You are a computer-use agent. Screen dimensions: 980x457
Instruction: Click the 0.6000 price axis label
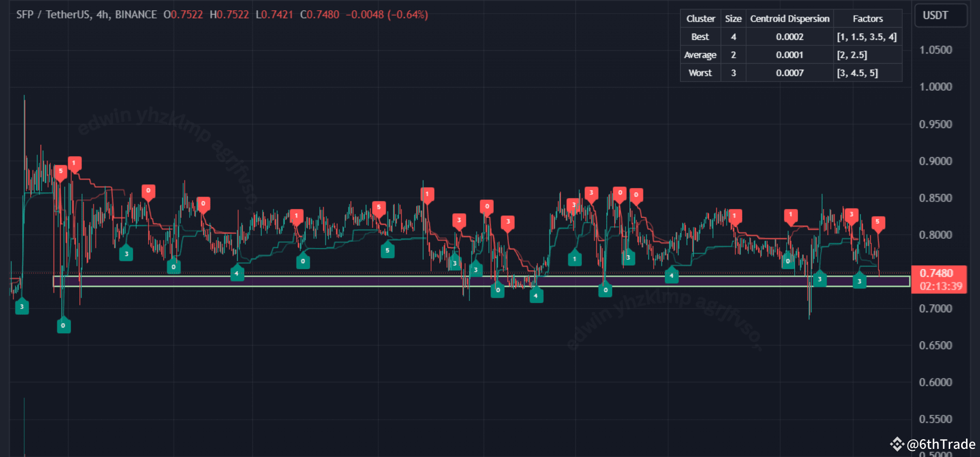point(936,382)
